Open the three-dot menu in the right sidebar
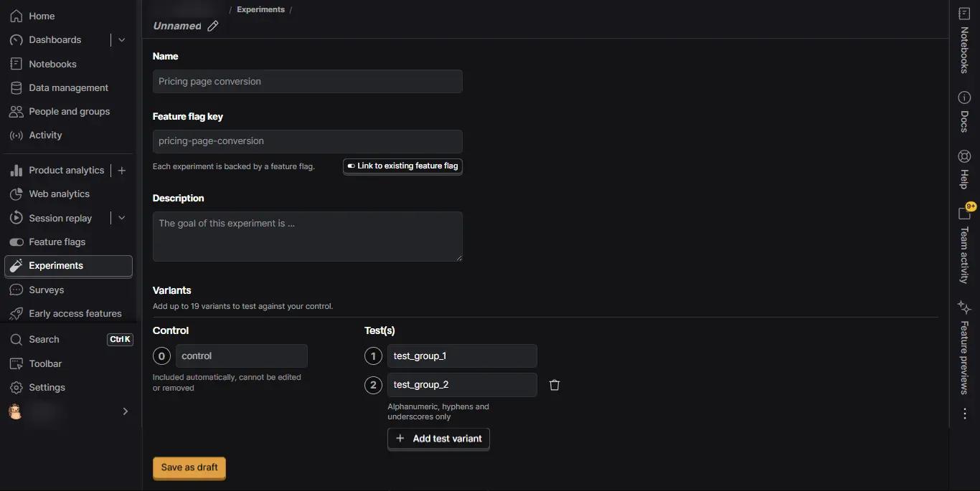 click(x=964, y=414)
